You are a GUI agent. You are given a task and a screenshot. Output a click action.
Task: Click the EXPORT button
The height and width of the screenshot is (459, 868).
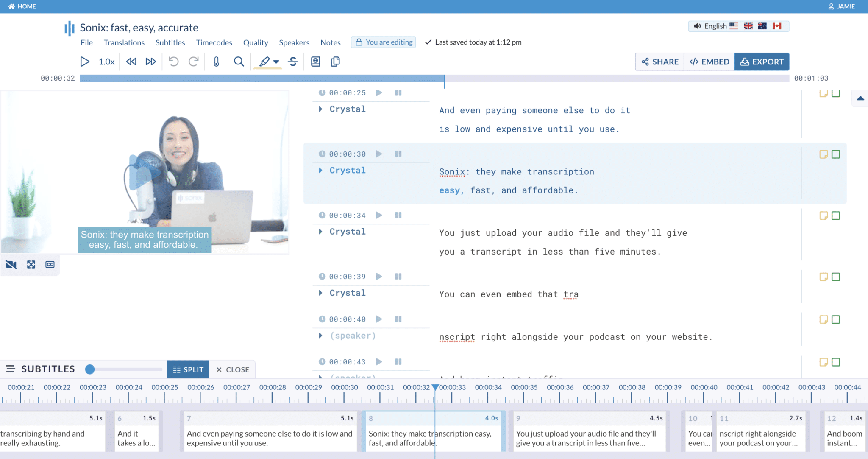[762, 62]
